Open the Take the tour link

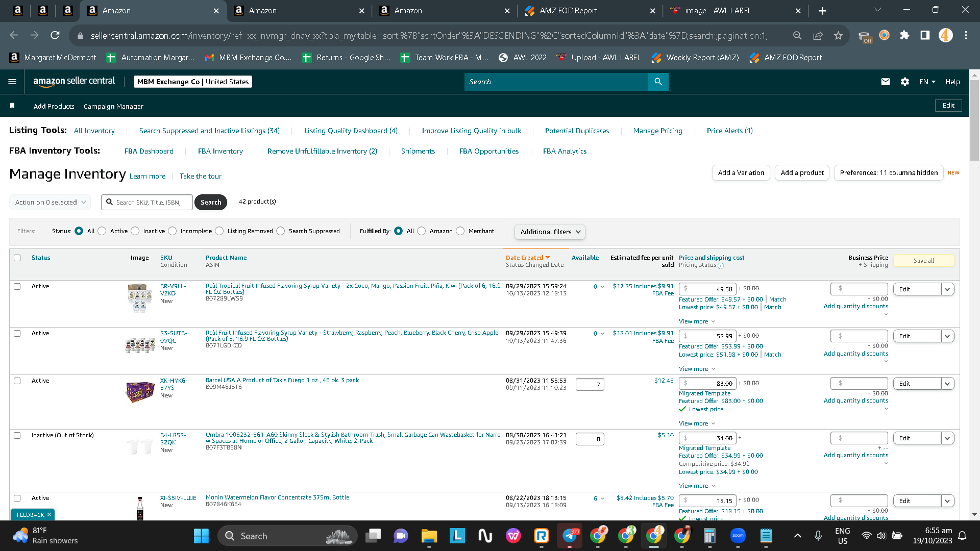click(201, 177)
